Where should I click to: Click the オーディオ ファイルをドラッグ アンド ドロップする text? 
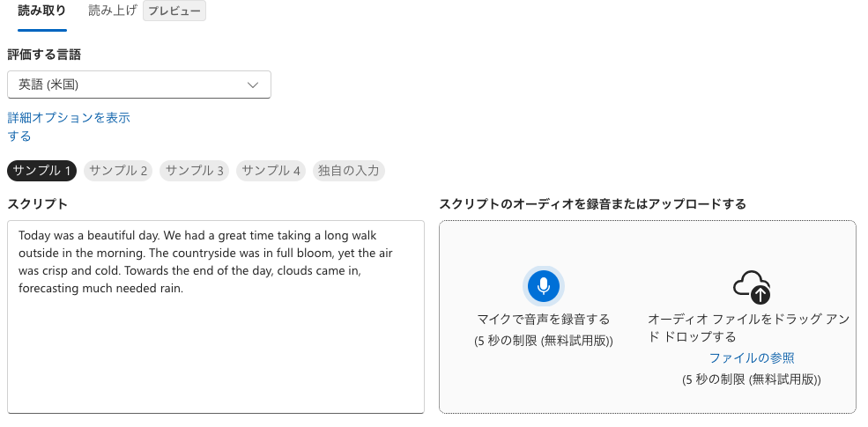point(748,328)
